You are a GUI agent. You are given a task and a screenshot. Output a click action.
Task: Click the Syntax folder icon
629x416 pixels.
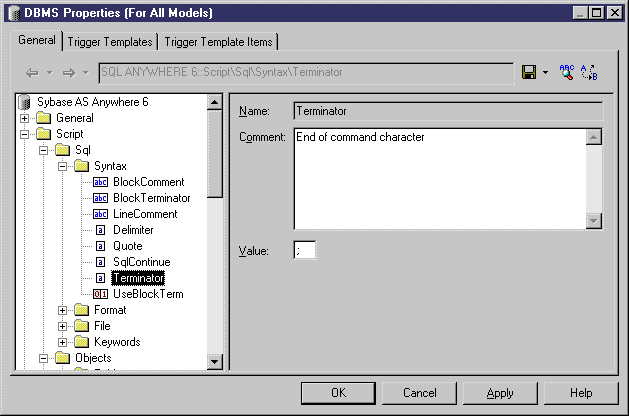(x=81, y=166)
